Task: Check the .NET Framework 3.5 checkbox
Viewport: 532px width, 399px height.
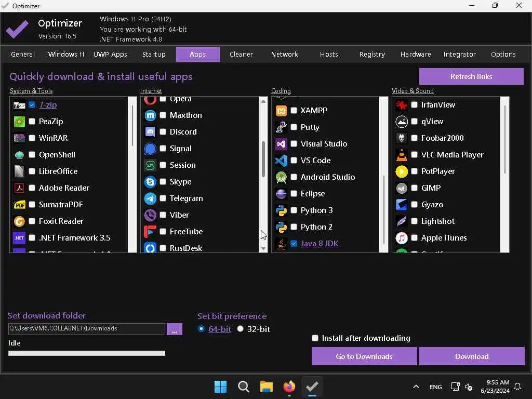Action: pyautogui.click(x=32, y=238)
